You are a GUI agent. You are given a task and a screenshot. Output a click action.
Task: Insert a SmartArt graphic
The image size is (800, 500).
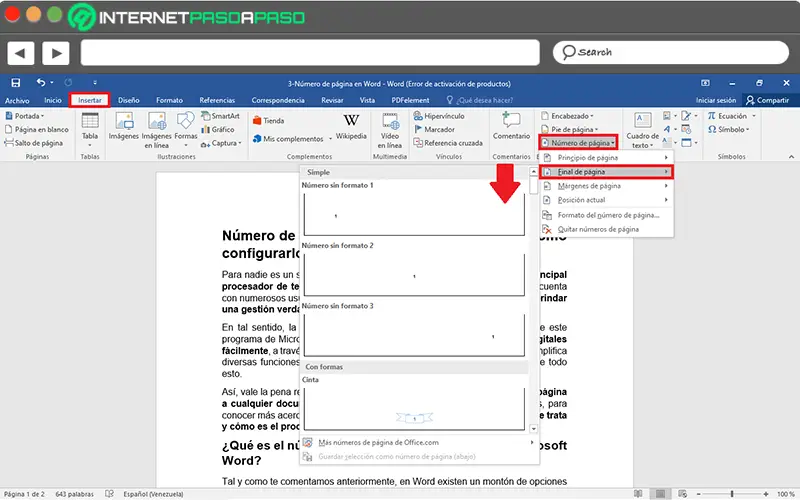(x=220, y=116)
